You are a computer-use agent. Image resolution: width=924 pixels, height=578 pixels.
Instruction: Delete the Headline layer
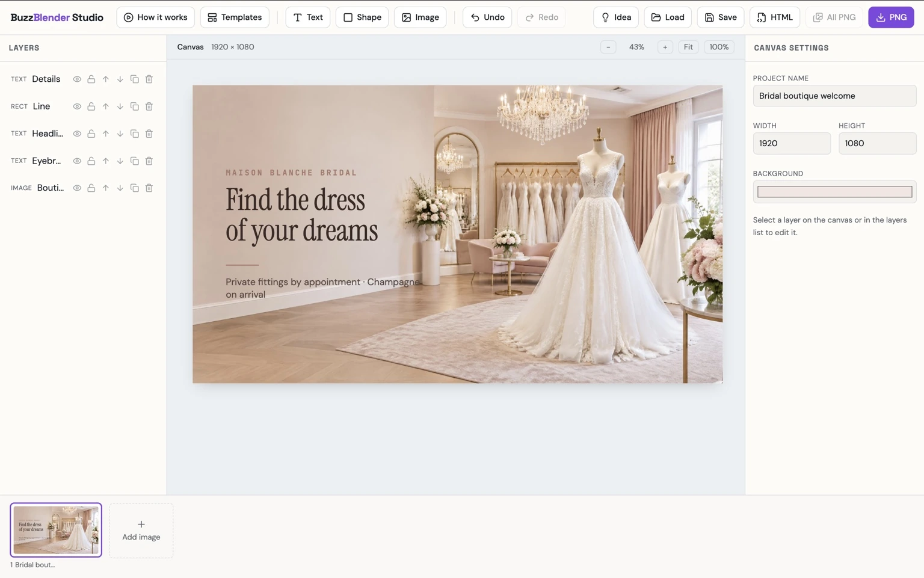[149, 134]
